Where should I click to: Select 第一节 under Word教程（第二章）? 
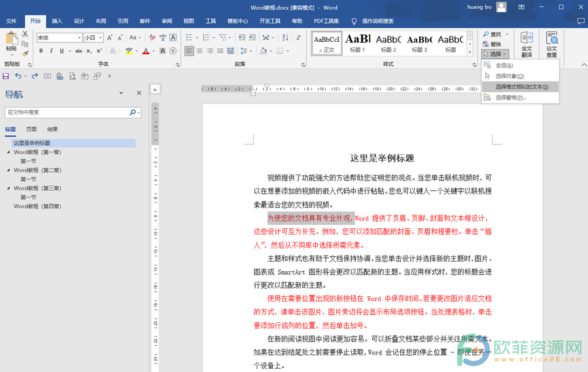pyautogui.click(x=29, y=179)
